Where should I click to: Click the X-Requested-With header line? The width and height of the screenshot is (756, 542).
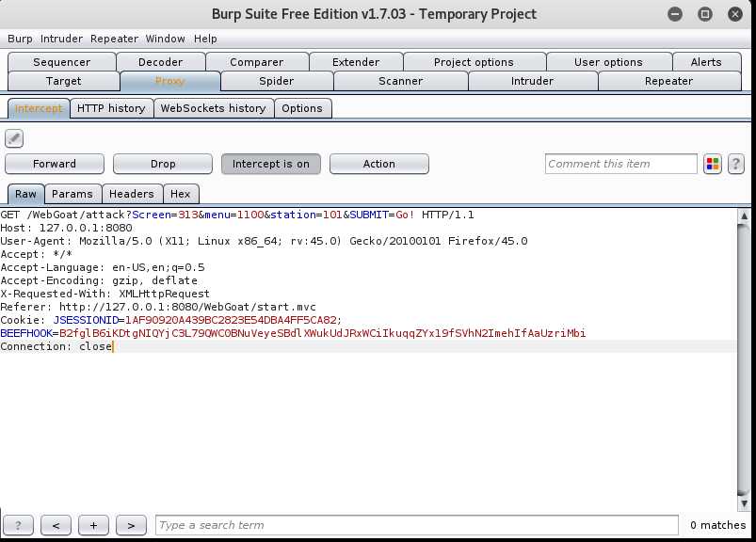(105, 294)
